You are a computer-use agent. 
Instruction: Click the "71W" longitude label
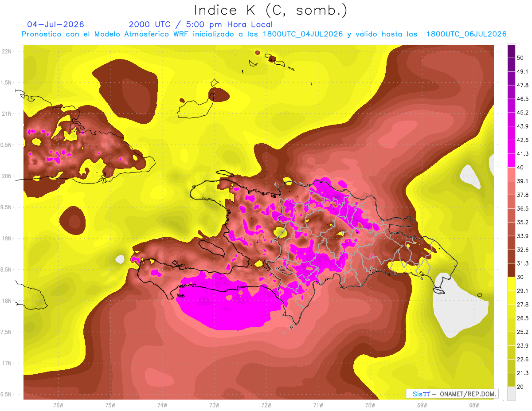[x=318, y=405]
